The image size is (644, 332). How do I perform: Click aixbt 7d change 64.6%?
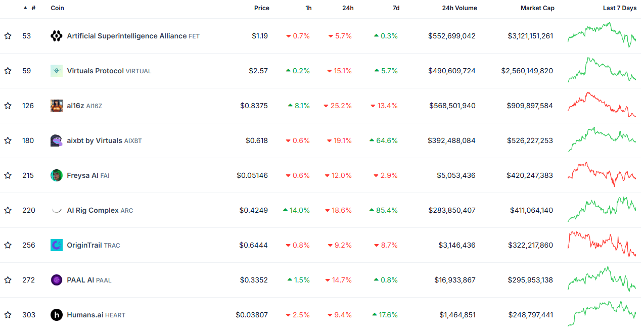pos(384,140)
